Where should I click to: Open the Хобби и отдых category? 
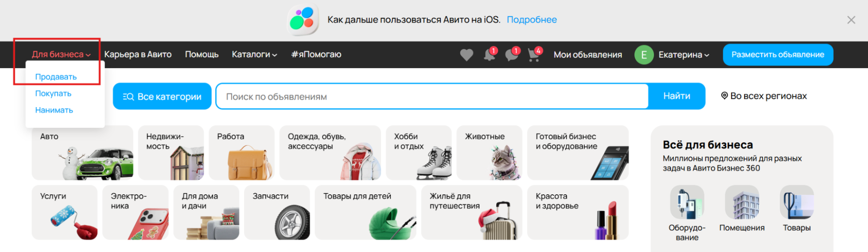[419, 153]
